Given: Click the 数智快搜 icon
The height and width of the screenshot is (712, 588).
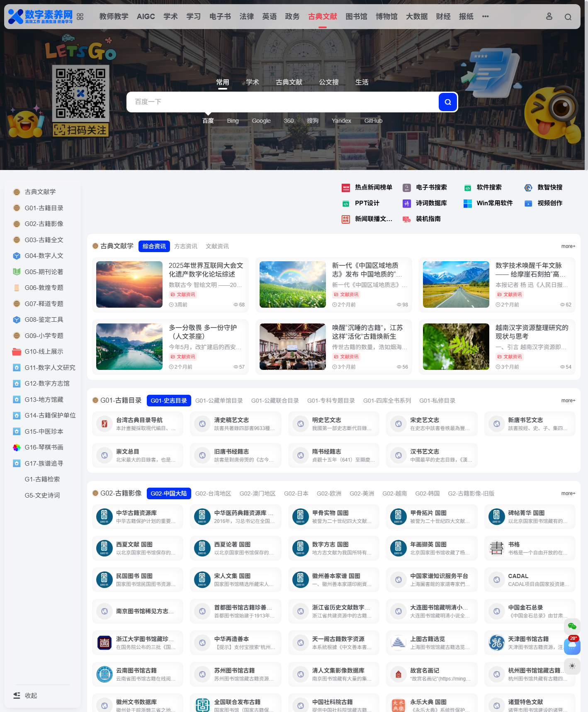Looking at the screenshot, I should pos(528,187).
